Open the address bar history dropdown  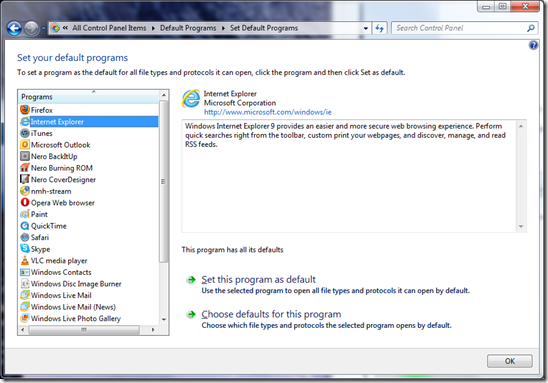pos(366,28)
